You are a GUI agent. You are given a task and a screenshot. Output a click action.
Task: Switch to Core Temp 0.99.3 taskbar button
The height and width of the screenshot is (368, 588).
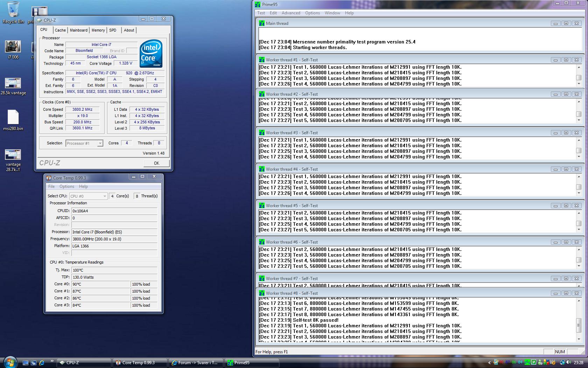coord(140,363)
